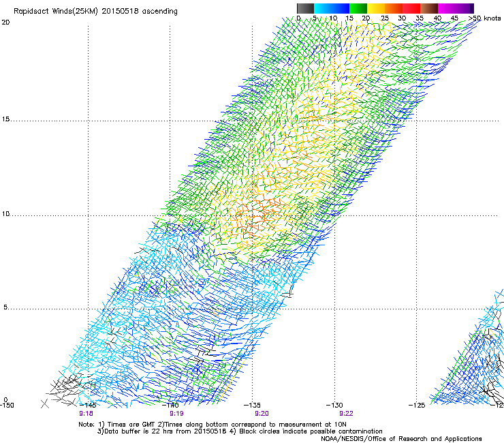Click the purple time label 9:22

point(346,414)
